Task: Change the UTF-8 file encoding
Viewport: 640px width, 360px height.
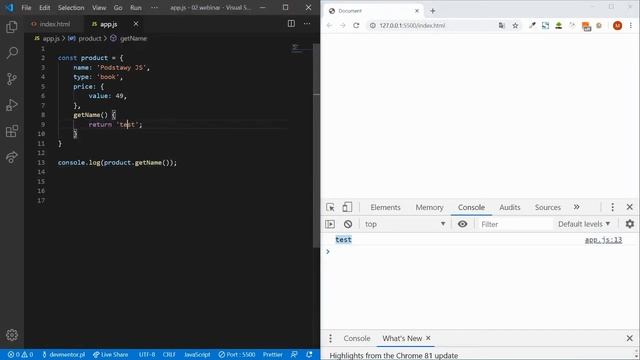Action: (147, 354)
